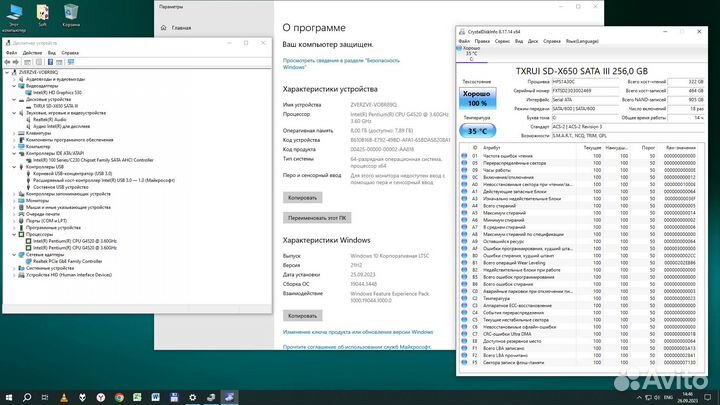Screen dimensions: 720x405
Task: Click the 'Атрибут' column header
Action: point(492,148)
